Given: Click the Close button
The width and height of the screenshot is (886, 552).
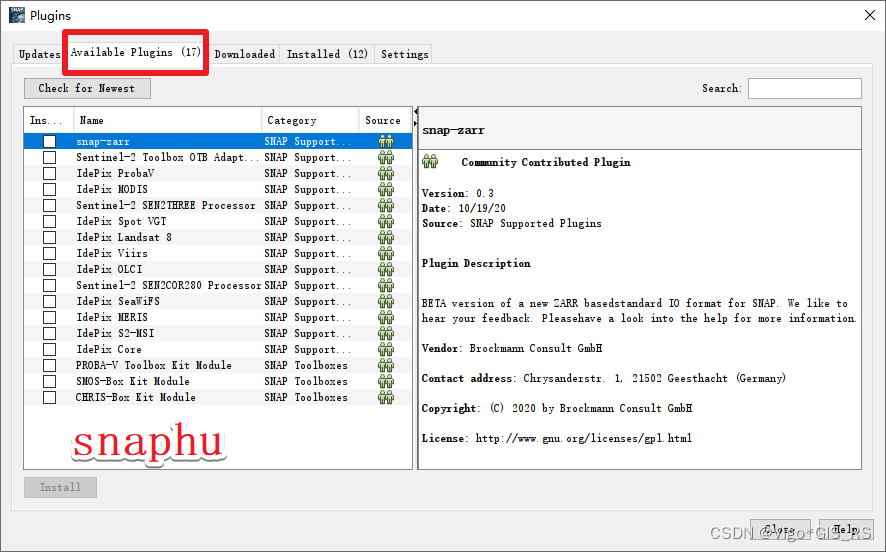Looking at the screenshot, I should pos(780,529).
